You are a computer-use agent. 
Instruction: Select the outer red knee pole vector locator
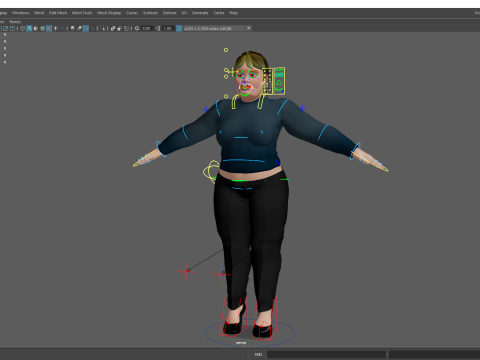click(186, 271)
